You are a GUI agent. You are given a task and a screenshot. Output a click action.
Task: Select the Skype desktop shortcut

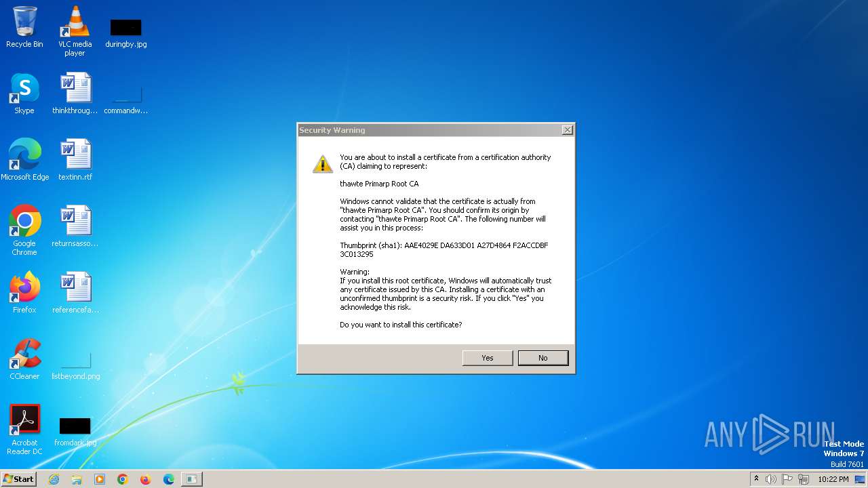24,94
